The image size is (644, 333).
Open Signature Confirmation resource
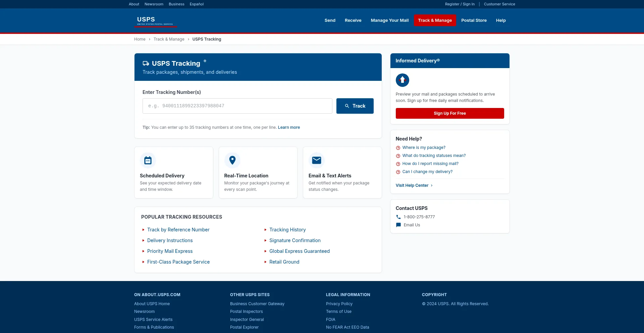pyautogui.click(x=295, y=240)
